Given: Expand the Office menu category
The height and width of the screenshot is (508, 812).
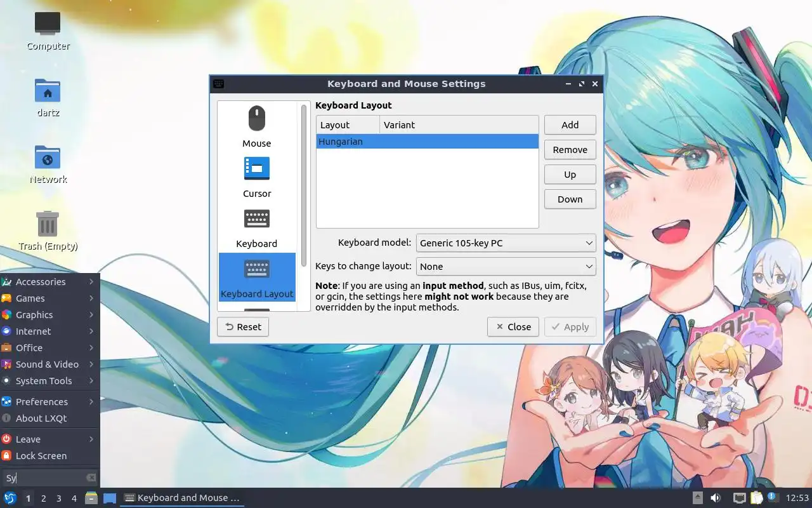Looking at the screenshot, I should click(49, 347).
